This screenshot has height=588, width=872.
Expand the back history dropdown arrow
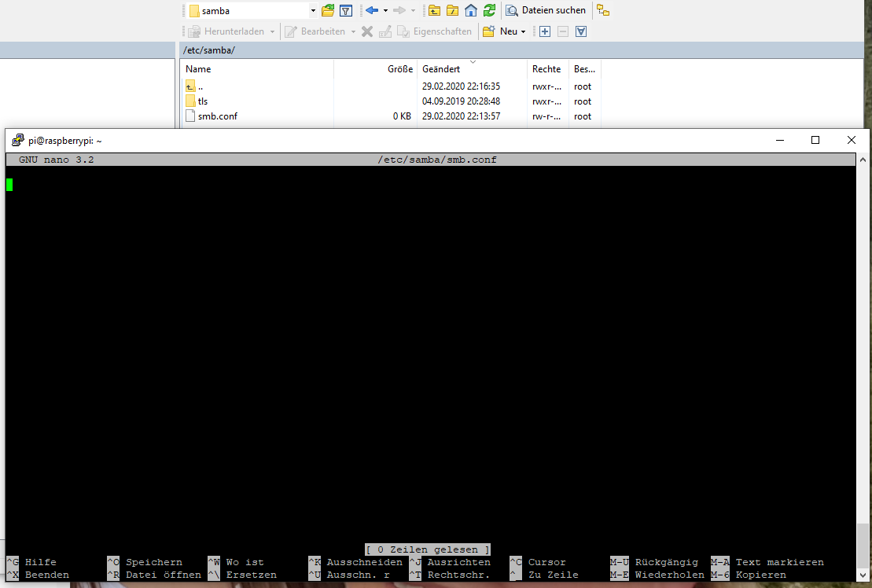click(385, 10)
